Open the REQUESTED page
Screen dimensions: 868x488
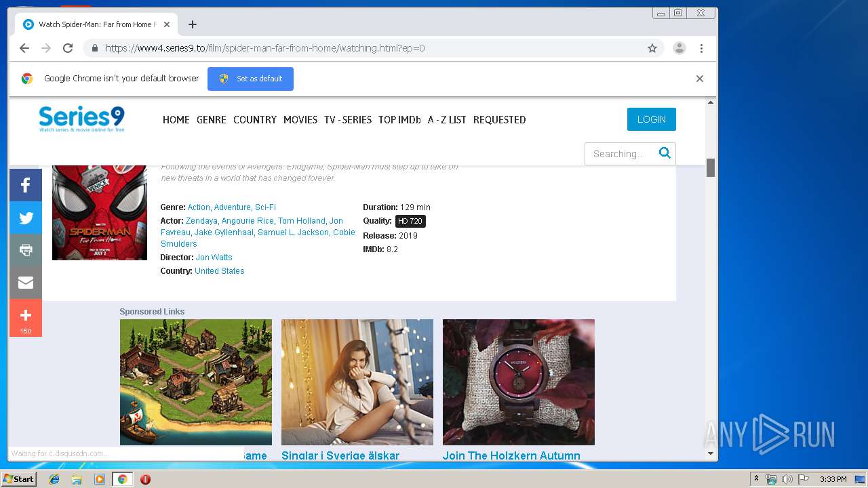click(x=500, y=119)
